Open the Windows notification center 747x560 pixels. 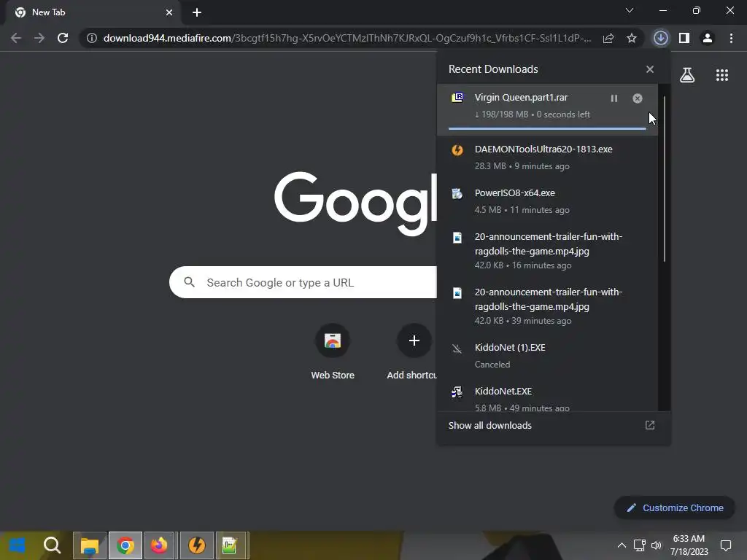(x=726, y=545)
